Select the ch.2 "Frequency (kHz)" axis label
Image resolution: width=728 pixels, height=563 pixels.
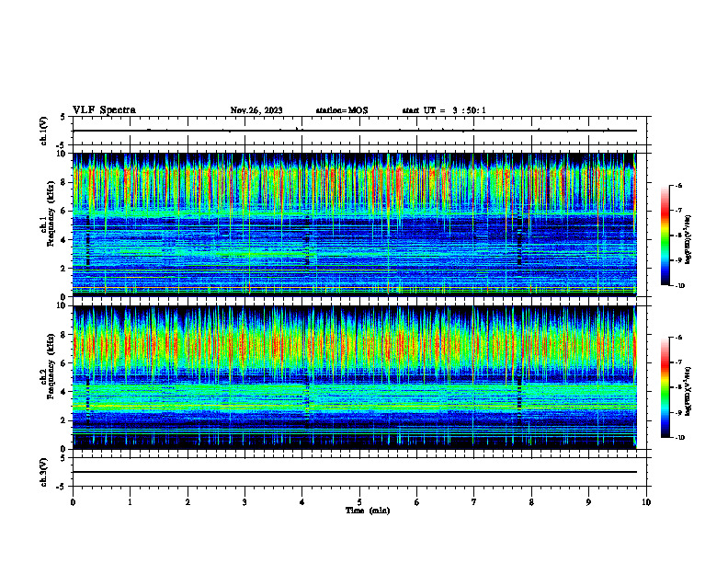pos(51,365)
